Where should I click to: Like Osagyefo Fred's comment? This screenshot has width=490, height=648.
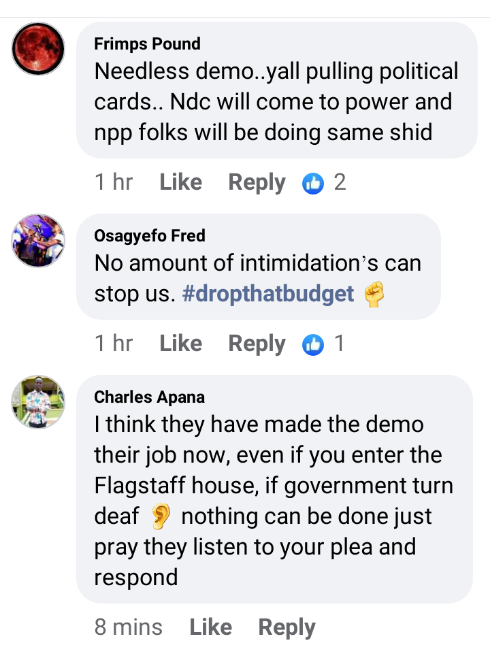[x=181, y=343]
